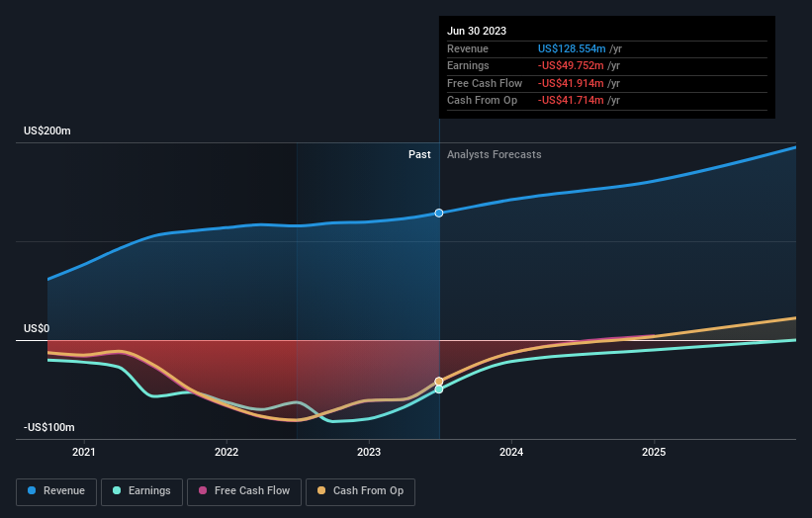Click the -US$100m y-axis label
Image resolution: width=812 pixels, height=518 pixels.
(x=49, y=427)
